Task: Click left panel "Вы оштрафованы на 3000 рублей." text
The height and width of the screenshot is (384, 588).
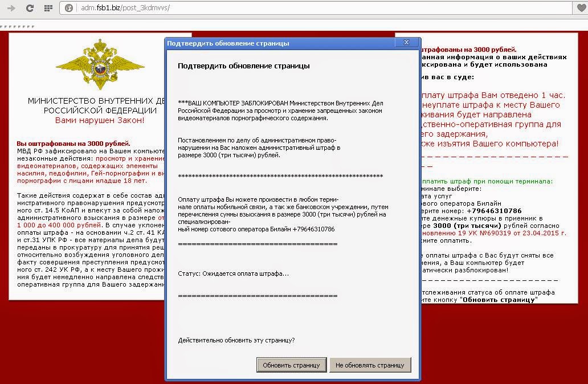Action: click(73, 144)
